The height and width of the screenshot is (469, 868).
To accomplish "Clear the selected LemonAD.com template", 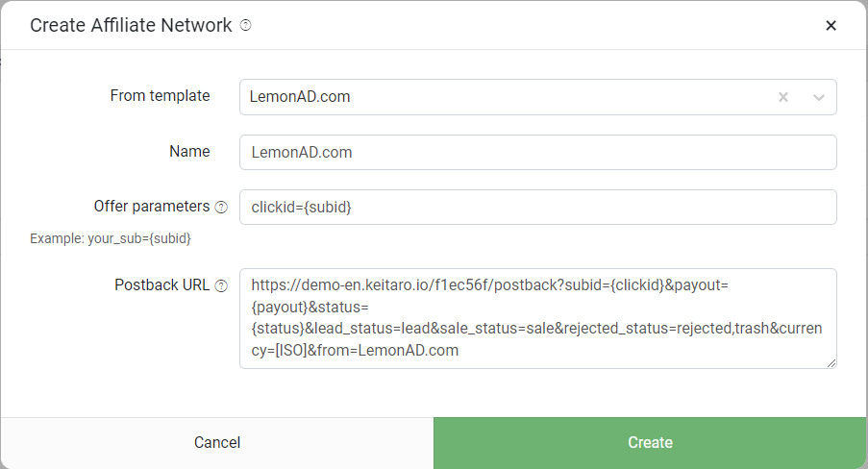I will pos(783,97).
